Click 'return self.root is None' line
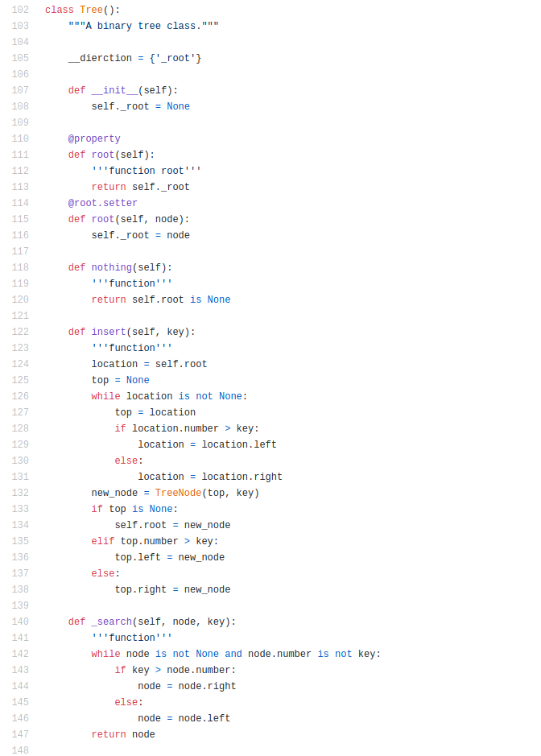 [x=161, y=300]
